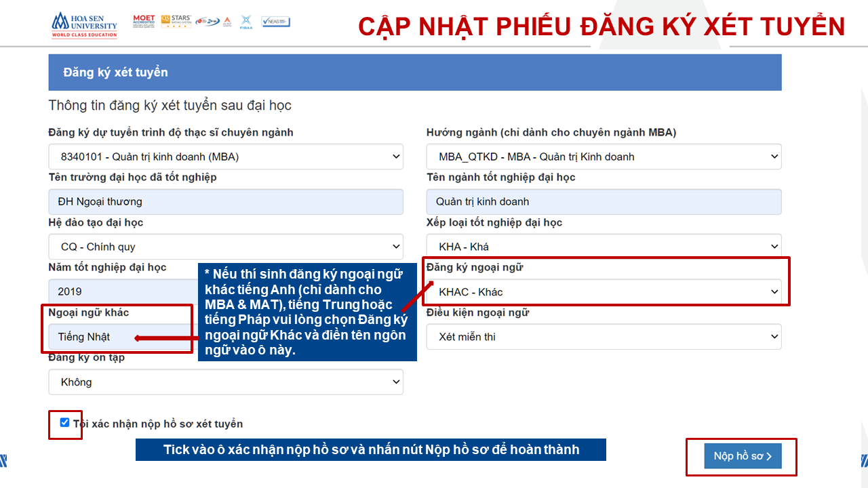Expand Điều kiện ngoại ngữ dropdown Xét miễn thi
The width and height of the screenshot is (868, 488).
point(604,337)
